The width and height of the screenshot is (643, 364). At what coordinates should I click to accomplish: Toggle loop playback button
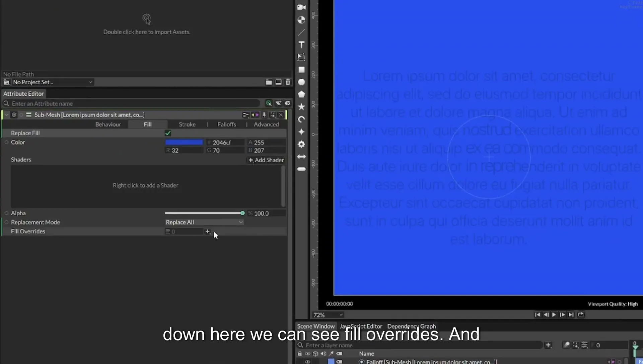coord(581,314)
